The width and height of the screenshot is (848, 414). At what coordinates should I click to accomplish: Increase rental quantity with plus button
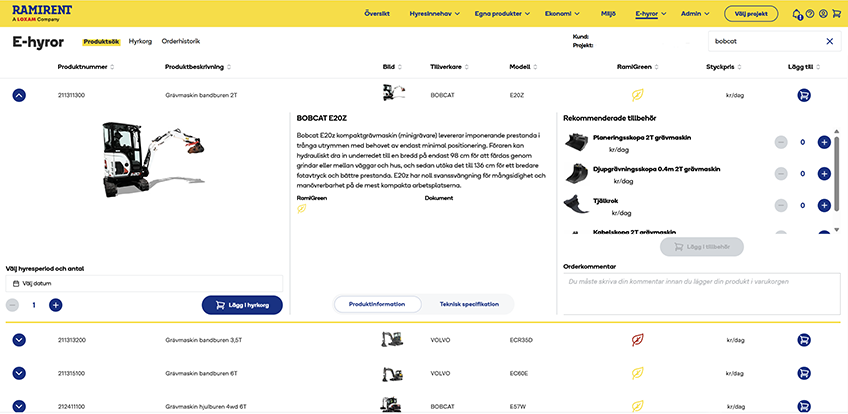point(56,305)
